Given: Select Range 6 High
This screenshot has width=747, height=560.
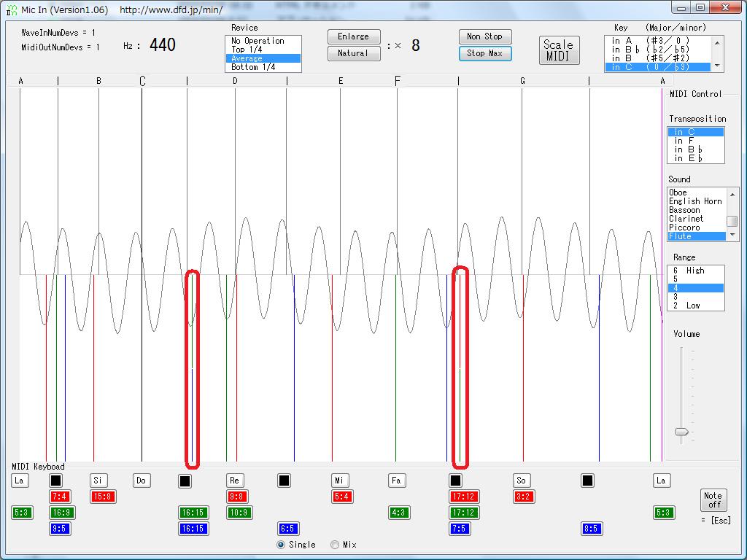Looking at the screenshot, I should pos(695,271).
